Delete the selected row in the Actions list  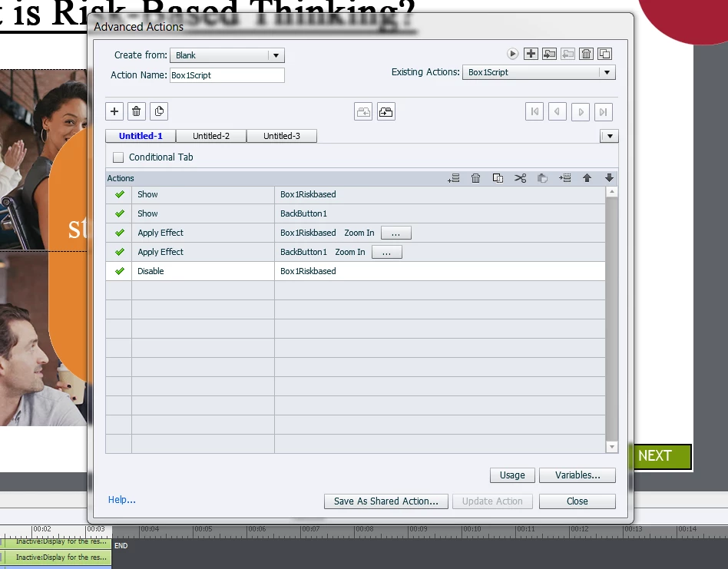click(475, 178)
